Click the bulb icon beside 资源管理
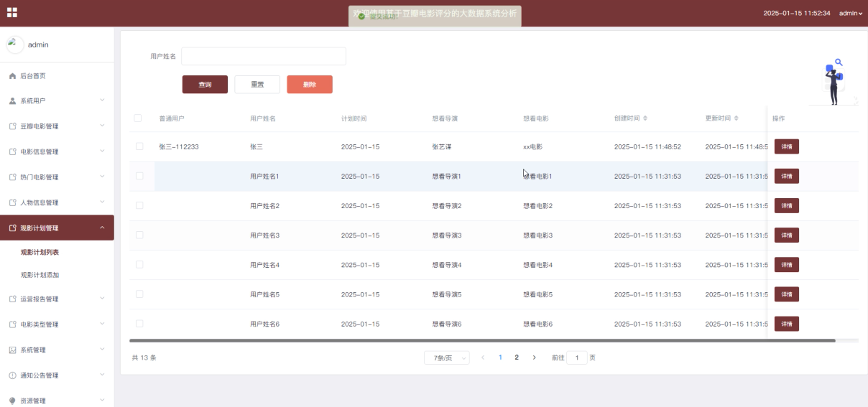The image size is (868, 407). pos(12,401)
